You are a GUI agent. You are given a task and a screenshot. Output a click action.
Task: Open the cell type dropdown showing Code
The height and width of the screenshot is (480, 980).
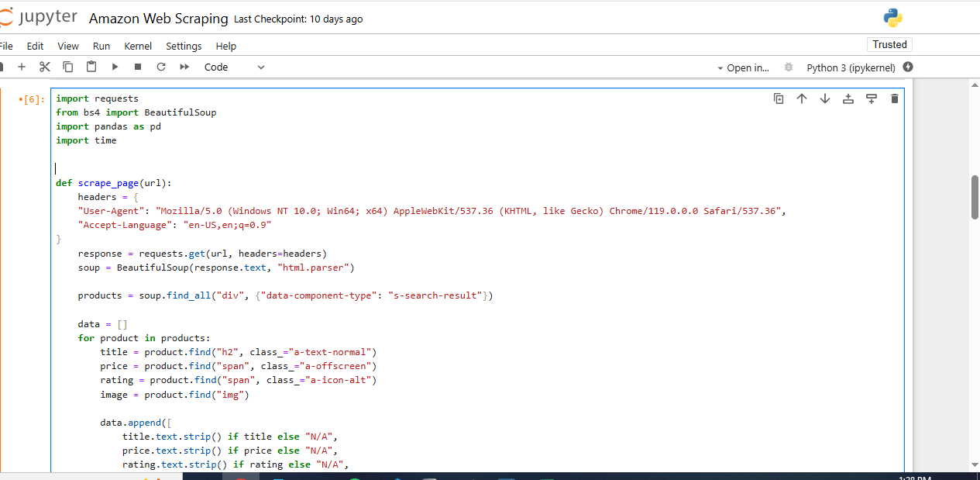point(234,67)
